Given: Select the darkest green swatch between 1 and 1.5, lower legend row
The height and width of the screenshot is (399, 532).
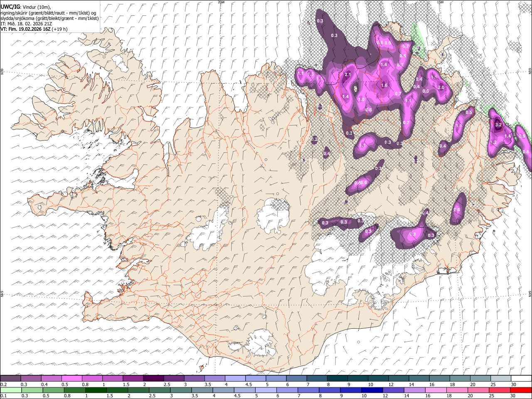Looking at the screenshot, I should [x=96, y=390].
